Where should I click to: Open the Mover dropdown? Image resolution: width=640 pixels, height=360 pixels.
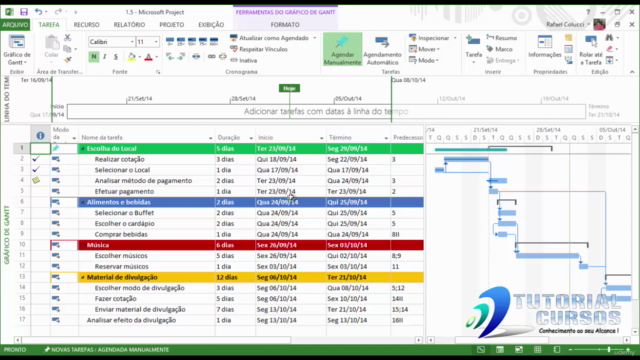(x=424, y=49)
